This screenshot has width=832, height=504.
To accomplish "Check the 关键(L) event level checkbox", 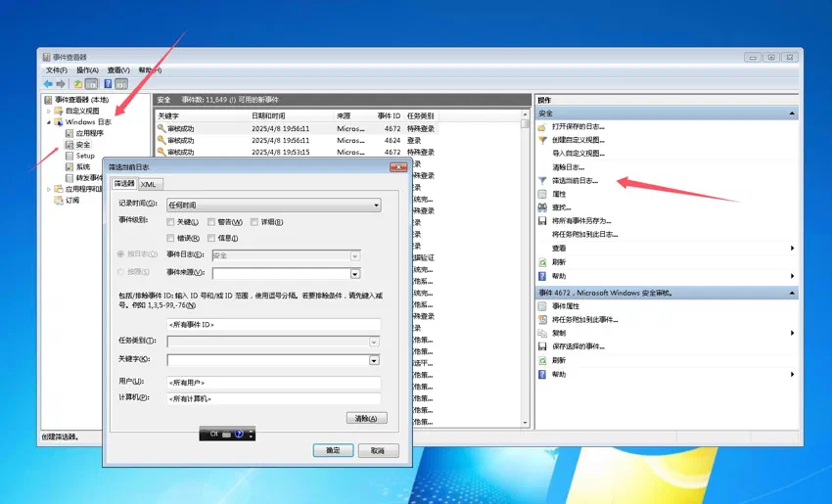I will 170,222.
